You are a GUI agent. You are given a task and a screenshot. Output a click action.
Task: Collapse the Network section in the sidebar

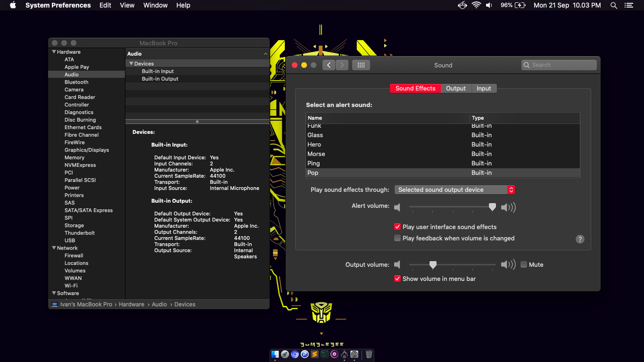pos(54,248)
